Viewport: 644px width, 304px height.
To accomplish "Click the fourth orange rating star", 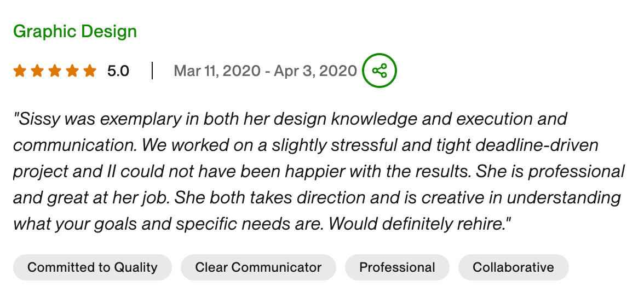I will (72, 71).
